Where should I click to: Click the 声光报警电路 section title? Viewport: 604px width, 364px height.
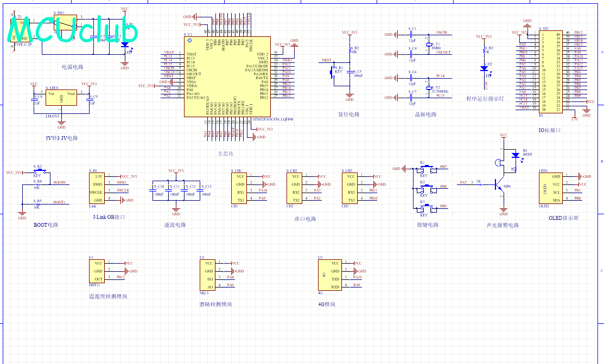503,225
